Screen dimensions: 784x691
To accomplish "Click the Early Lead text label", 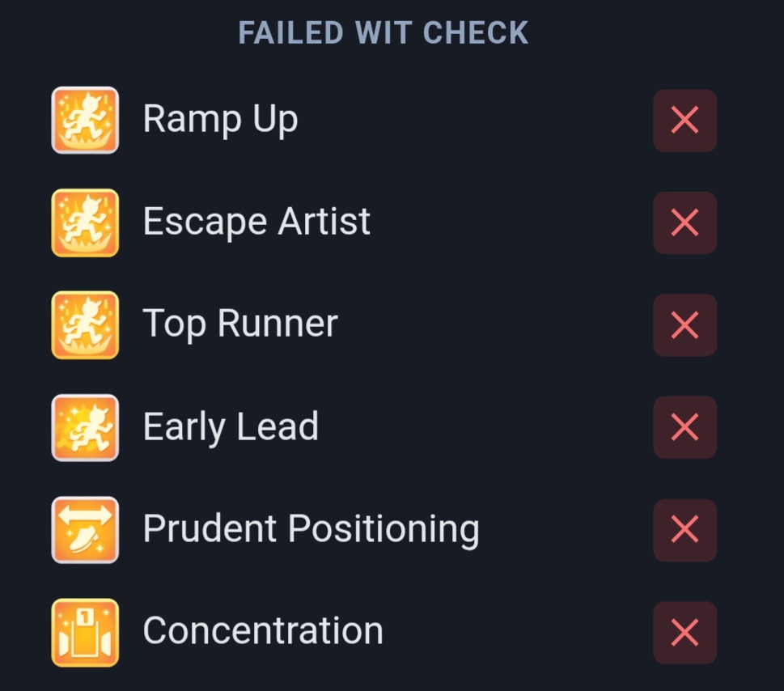I will 231,426.
